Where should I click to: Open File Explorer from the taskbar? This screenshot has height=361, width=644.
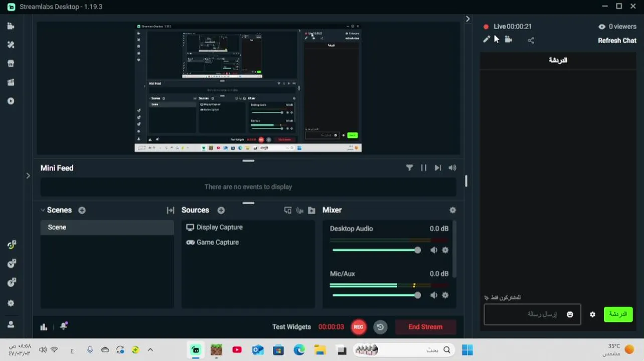(320, 350)
